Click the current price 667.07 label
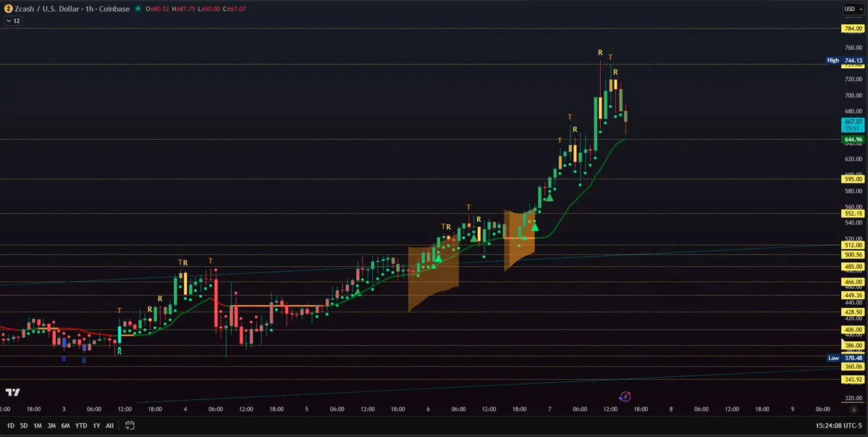868x437 pixels. [x=853, y=125]
